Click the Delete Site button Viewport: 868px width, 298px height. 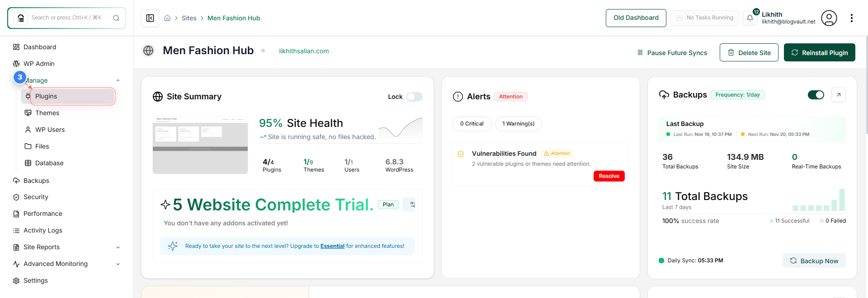click(x=749, y=52)
